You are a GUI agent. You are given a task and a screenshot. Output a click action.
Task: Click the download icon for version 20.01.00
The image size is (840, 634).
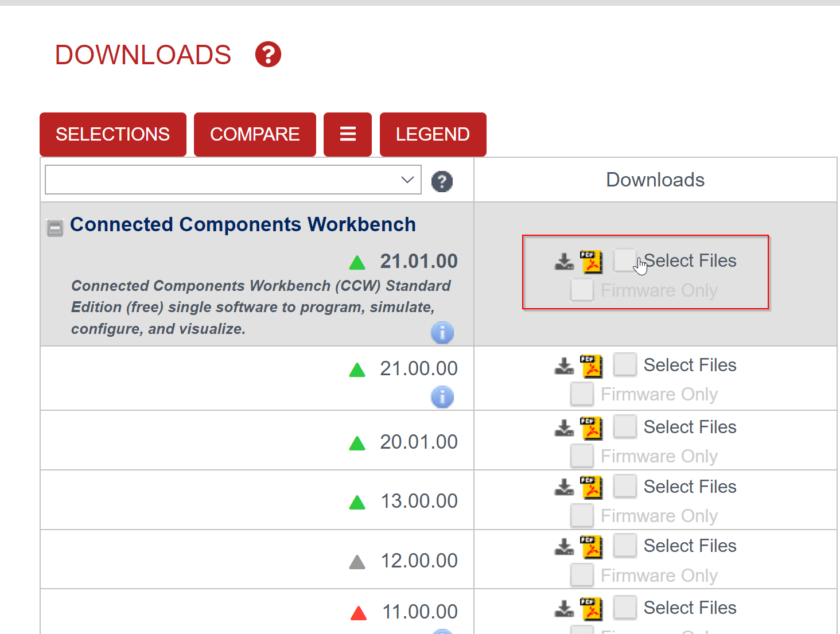(564, 427)
